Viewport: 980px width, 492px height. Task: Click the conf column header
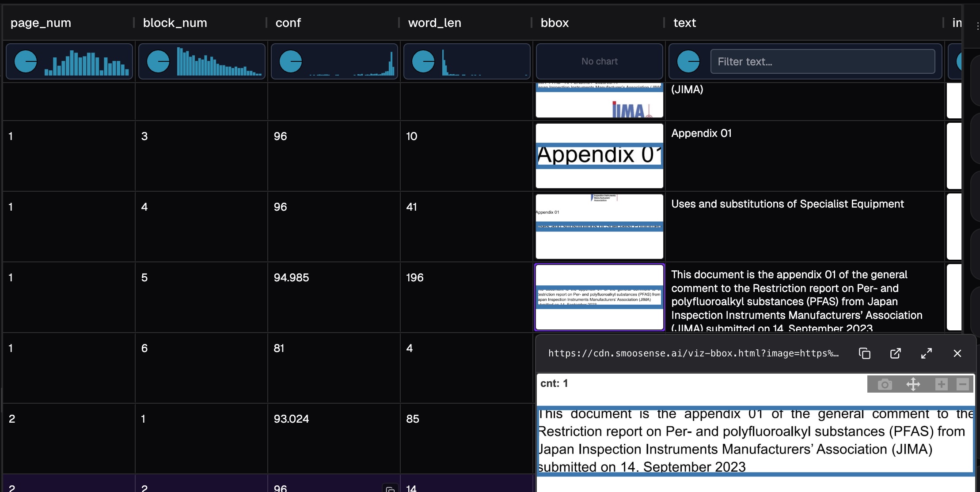[288, 23]
